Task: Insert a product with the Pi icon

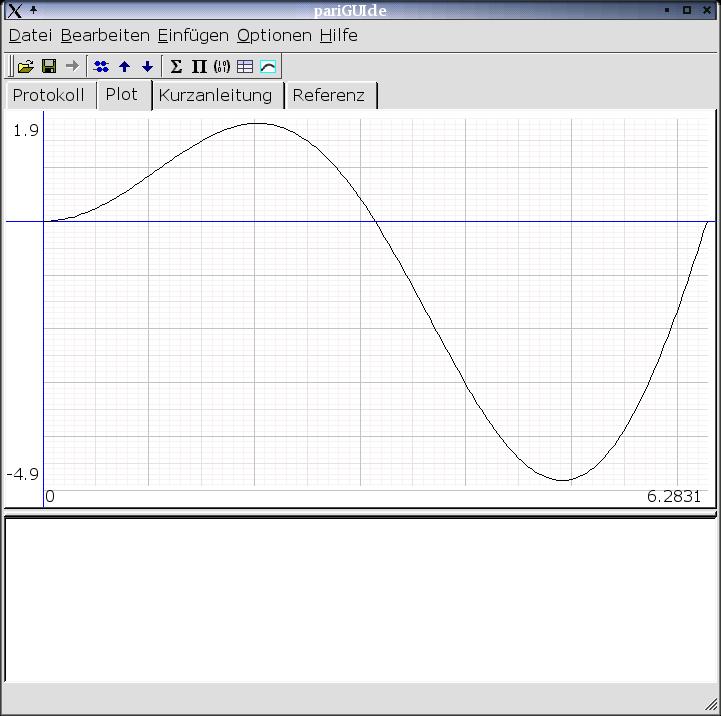Action: point(198,67)
